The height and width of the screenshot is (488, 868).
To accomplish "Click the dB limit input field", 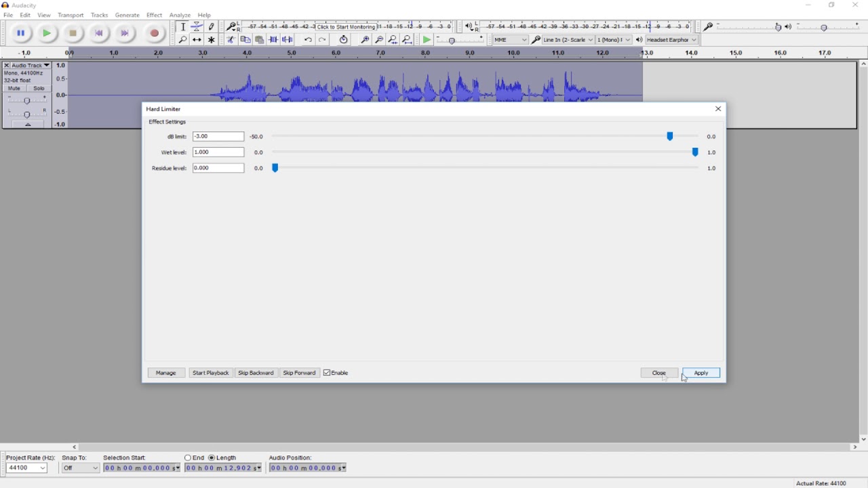I will click(218, 136).
